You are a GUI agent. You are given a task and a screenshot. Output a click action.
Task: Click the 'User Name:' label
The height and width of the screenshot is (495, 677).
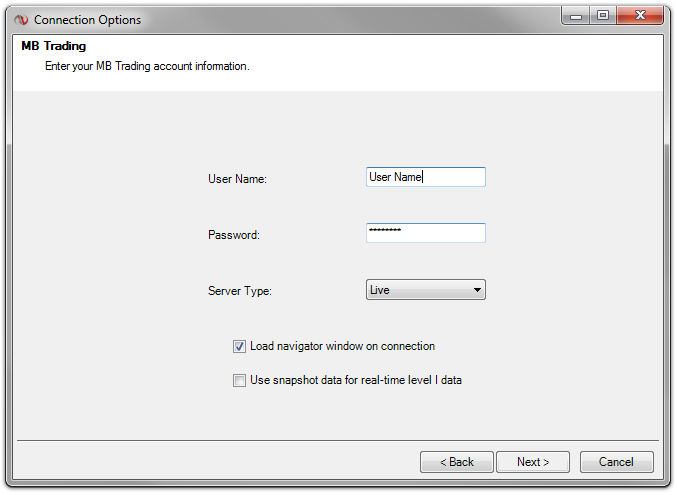point(237,179)
